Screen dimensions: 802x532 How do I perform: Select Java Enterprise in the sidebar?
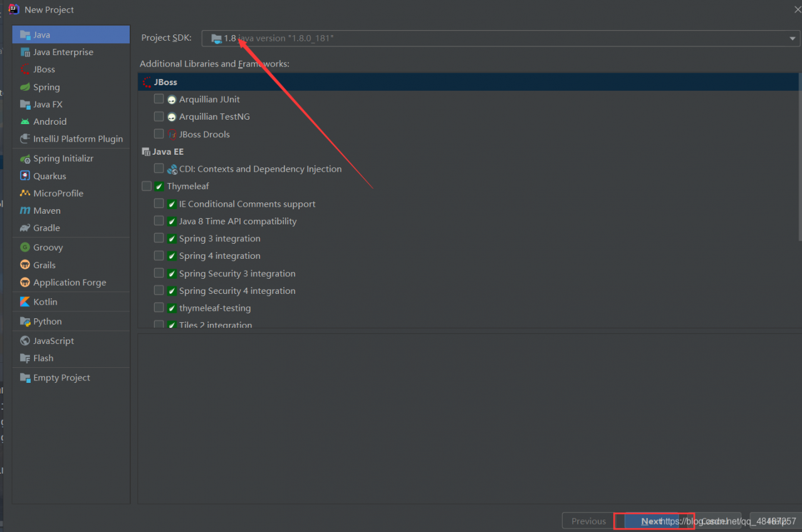point(71,52)
